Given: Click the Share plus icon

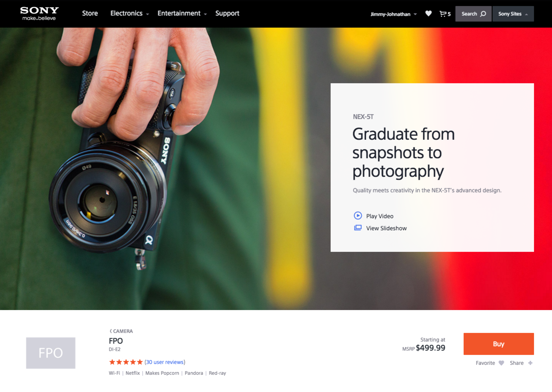Looking at the screenshot, I should point(530,363).
